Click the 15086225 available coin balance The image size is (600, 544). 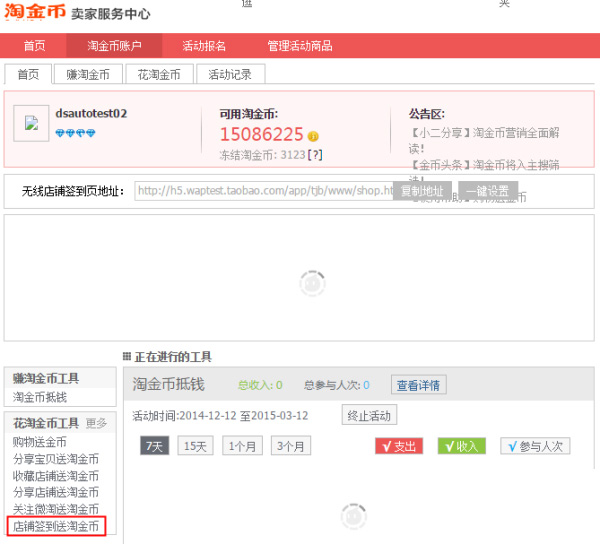click(x=262, y=134)
